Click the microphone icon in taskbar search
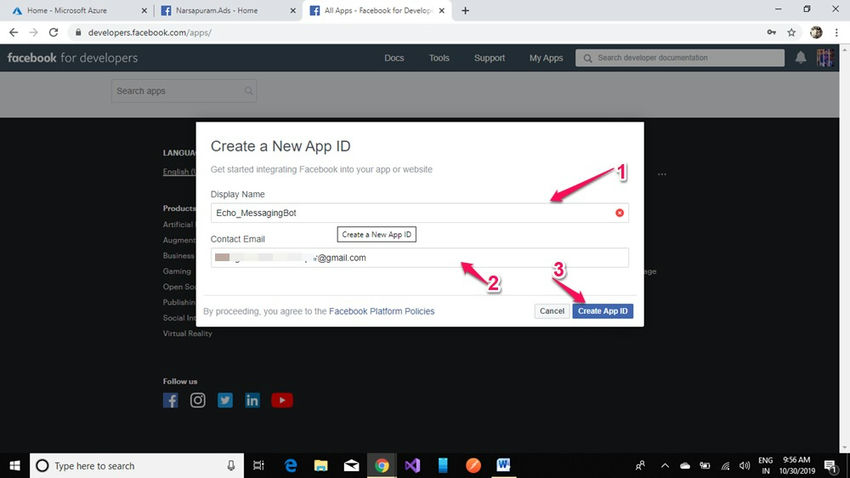The width and height of the screenshot is (850, 478). pyautogui.click(x=231, y=466)
